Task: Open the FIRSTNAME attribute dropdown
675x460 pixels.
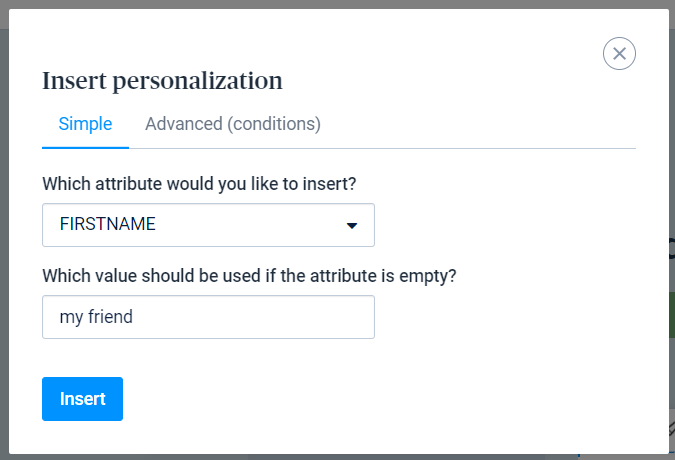Action: [208, 225]
